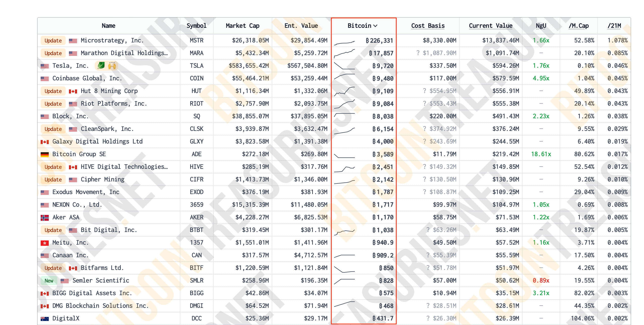The width and height of the screenshot is (644, 325).
Task: Click the Australian flag beside DigitalX
Action: (45, 319)
